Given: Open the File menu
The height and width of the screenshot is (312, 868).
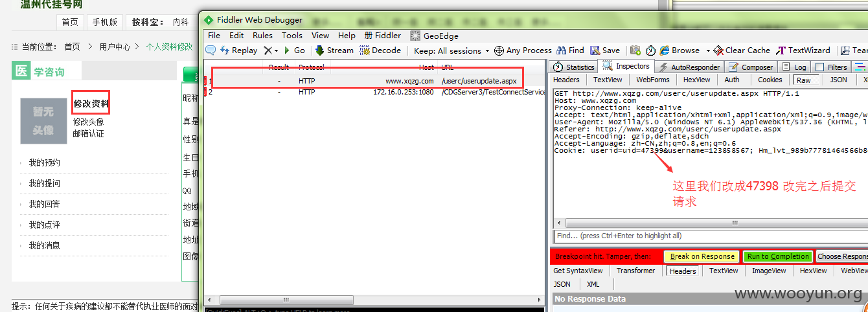Looking at the screenshot, I should click(214, 35).
